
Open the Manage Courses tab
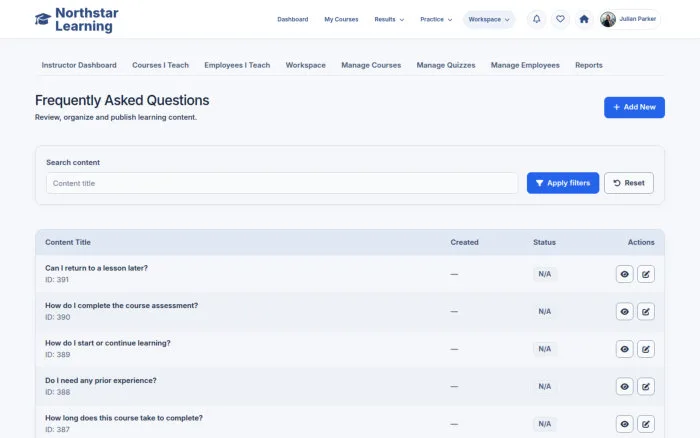[x=371, y=65]
